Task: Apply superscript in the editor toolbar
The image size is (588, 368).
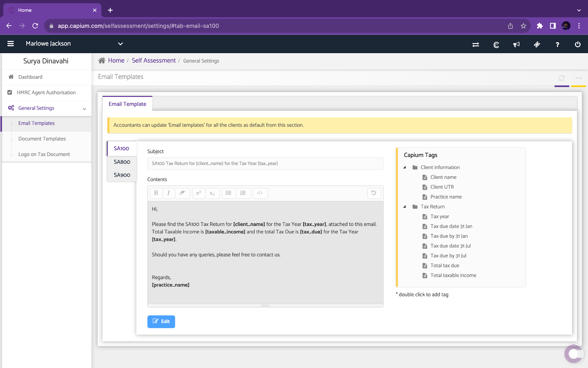Action: (x=198, y=193)
